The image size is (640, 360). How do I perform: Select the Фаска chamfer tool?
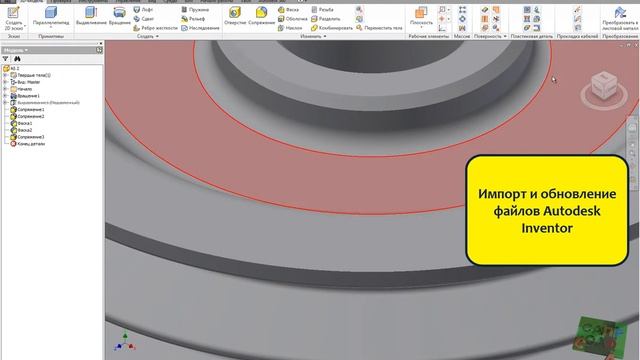click(x=288, y=9)
